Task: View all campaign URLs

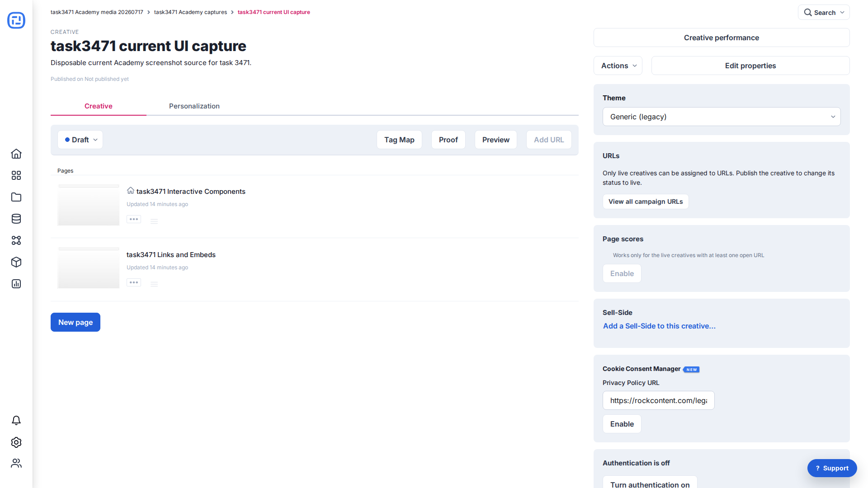Action: coord(646,202)
